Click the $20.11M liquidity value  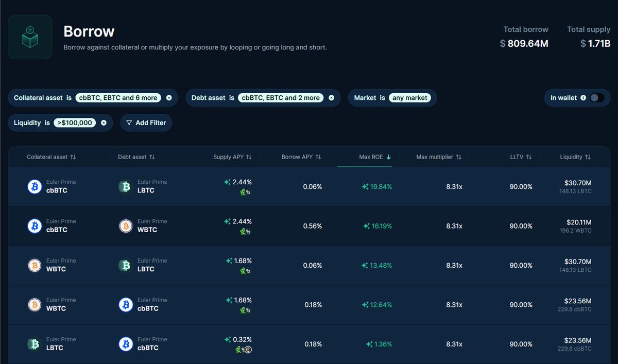tap(578, 222)
